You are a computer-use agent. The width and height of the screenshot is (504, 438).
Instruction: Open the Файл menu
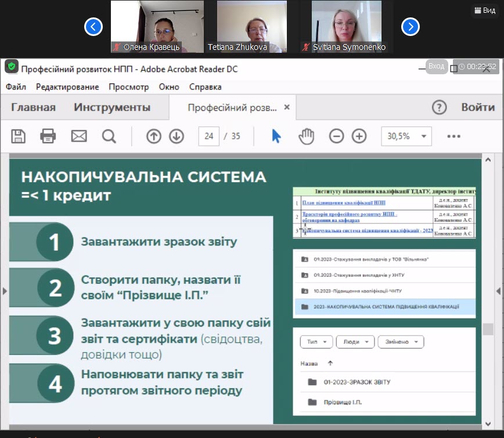pos(16,86)
